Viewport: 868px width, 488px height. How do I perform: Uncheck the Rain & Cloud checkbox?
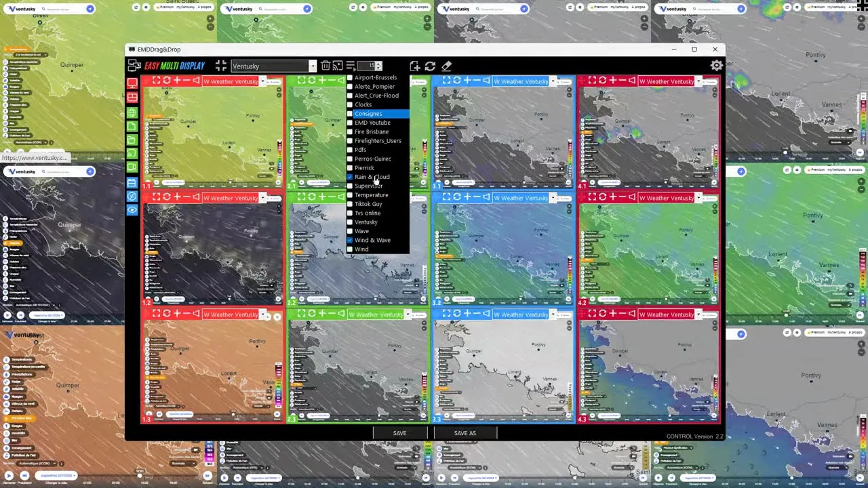[350, 177]
